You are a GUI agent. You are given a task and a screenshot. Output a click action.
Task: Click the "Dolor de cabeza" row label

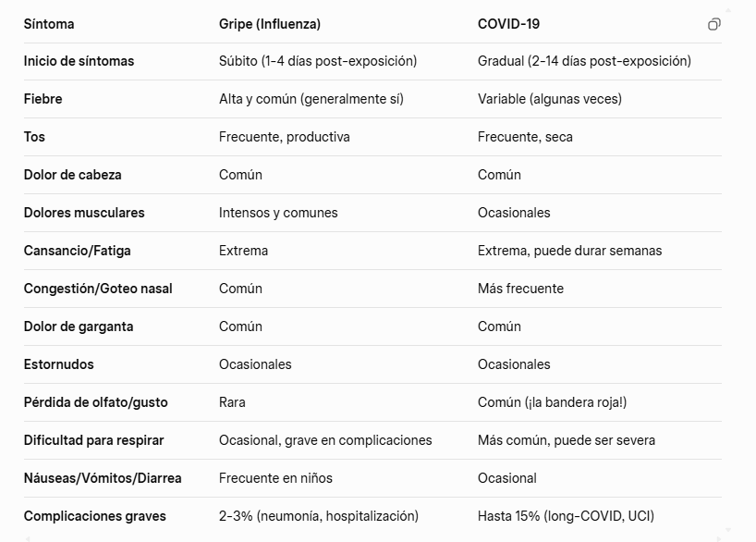(72, 175)
